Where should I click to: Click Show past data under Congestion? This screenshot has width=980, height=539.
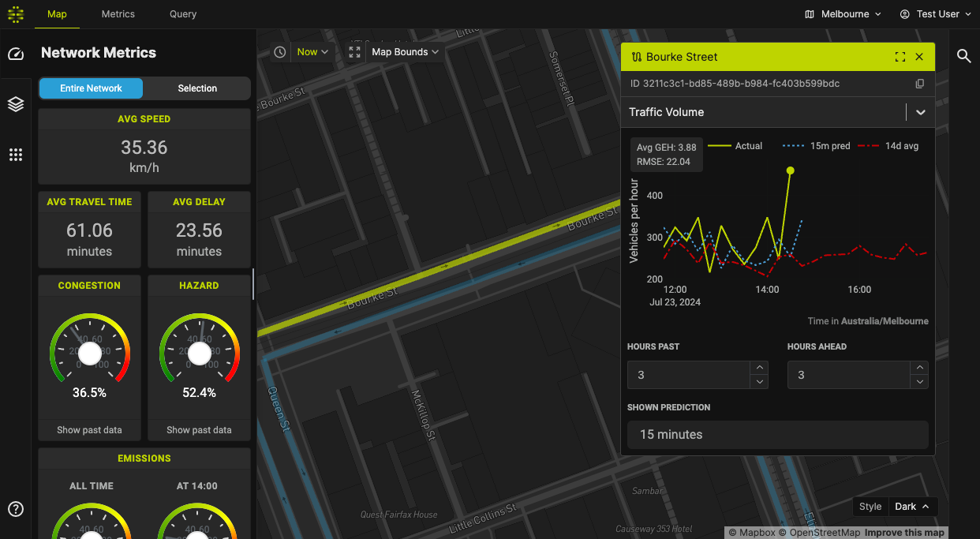pyautogui.click(x=89, y=430)
